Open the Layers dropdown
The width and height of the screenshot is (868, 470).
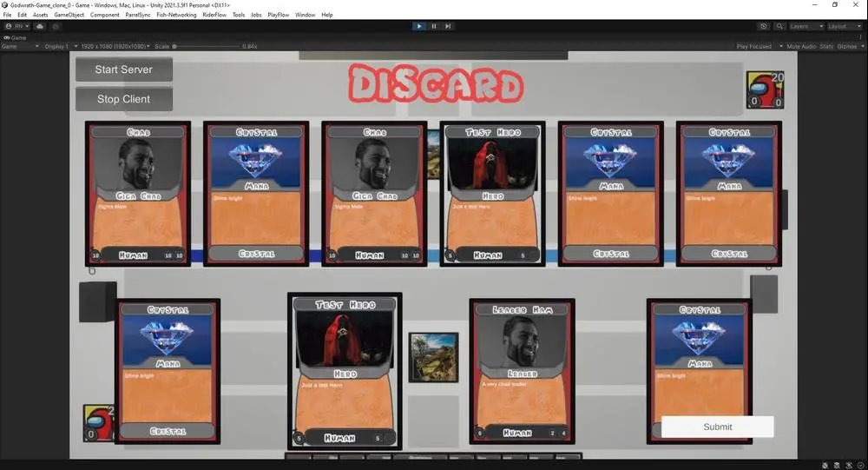[x=806, y=26]
